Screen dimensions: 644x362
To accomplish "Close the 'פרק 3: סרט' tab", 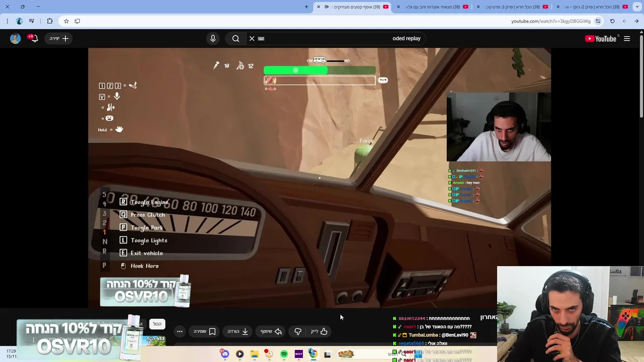I will pos(478,7).
